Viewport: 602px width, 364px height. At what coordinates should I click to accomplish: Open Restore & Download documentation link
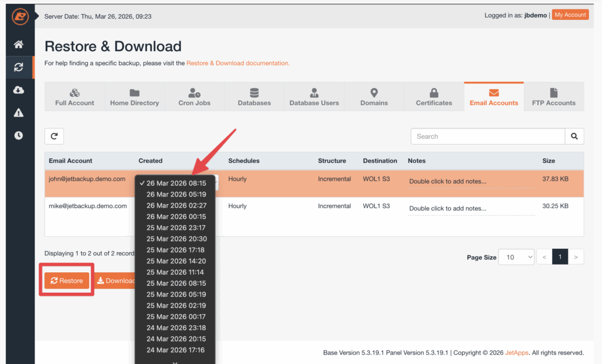[x=238, y=63]
